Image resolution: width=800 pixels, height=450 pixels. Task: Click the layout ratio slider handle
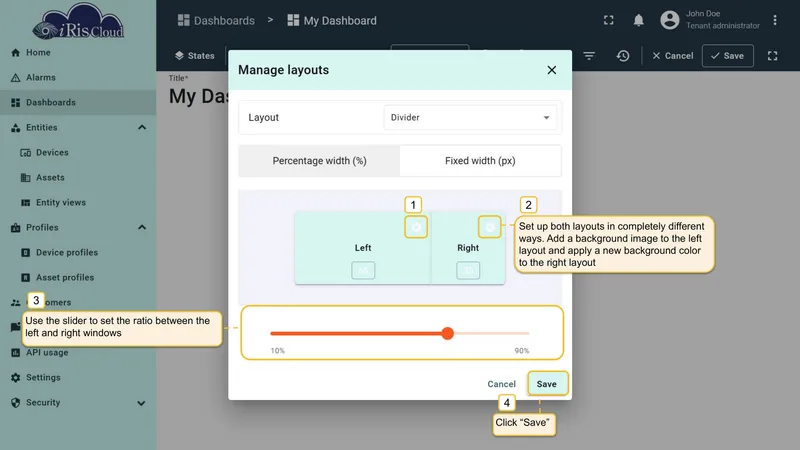(447, 333)
